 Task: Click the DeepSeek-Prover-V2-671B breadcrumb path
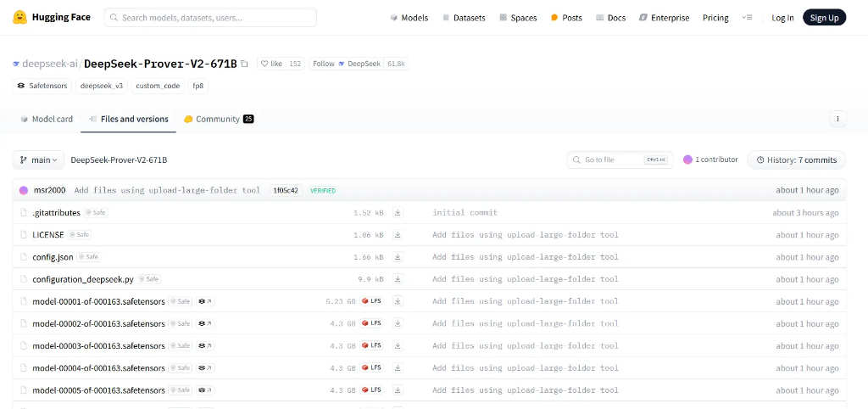click(119, 160)
